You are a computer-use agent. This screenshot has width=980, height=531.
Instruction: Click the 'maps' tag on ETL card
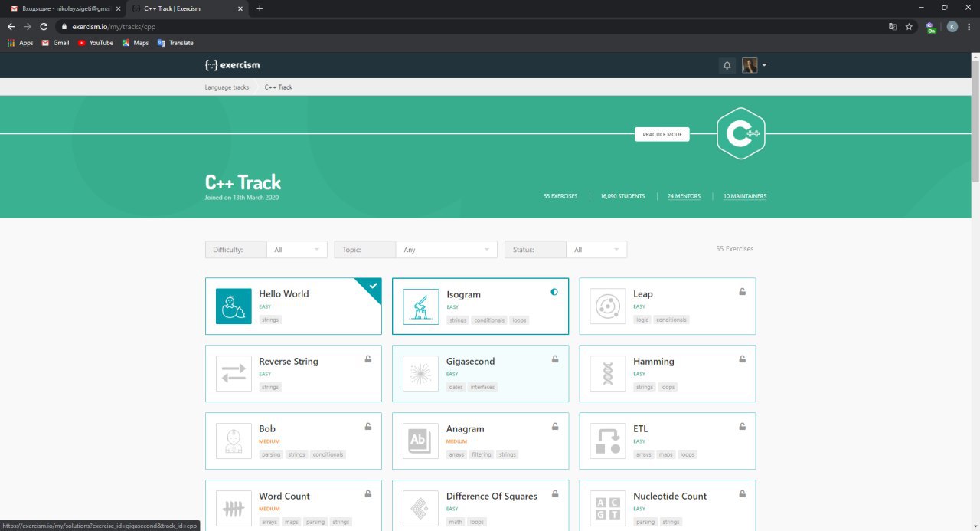666,455
